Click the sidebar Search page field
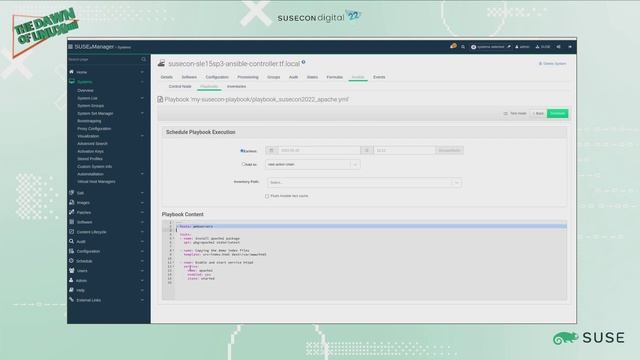The image size is (640, 360). 104,60
